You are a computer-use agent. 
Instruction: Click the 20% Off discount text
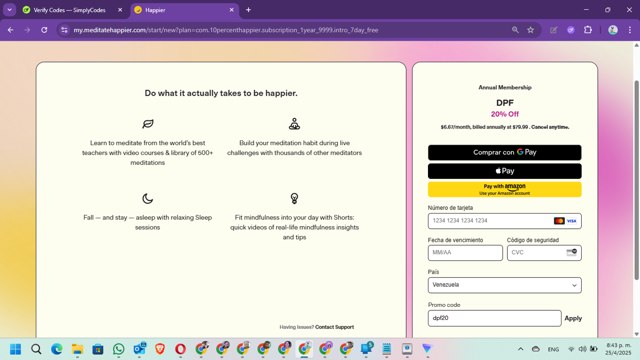tap(504, 114)
